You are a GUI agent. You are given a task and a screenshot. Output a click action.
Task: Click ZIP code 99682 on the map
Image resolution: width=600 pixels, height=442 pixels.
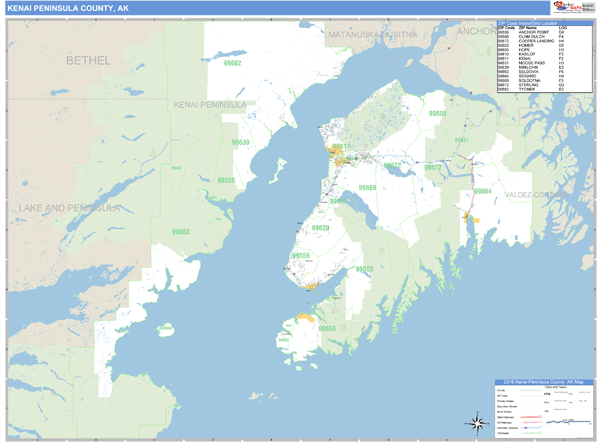pyautogui.click(x=233, y=63)
